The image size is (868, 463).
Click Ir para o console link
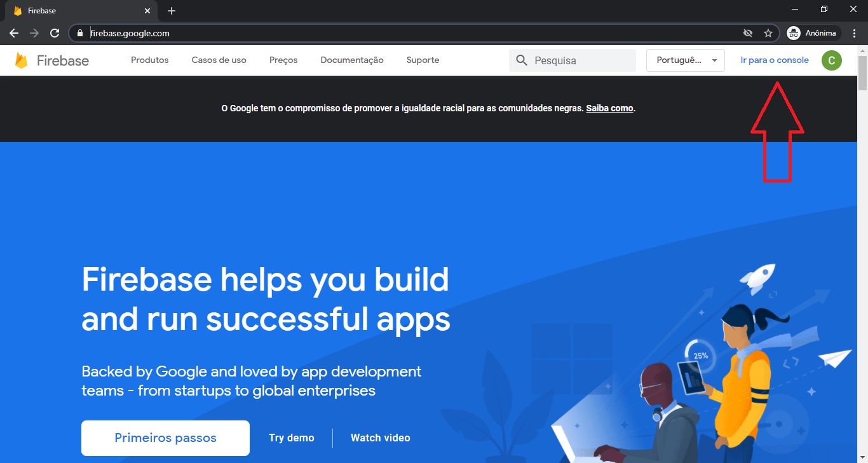point(774,60)
